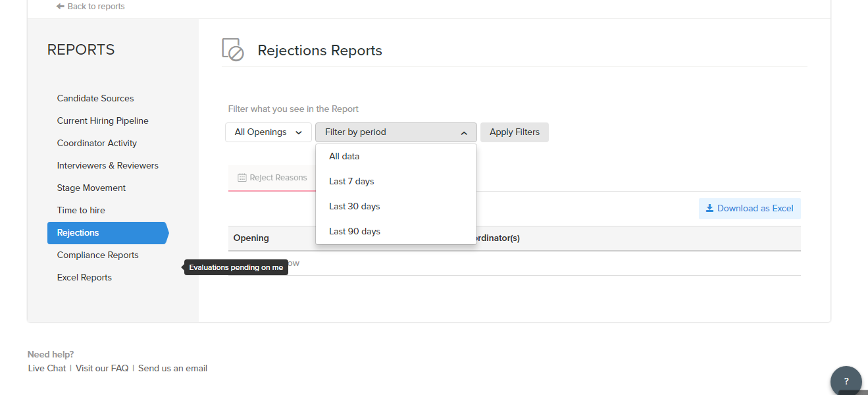
Task: Choose All data from period list
Action: [344, 157]
